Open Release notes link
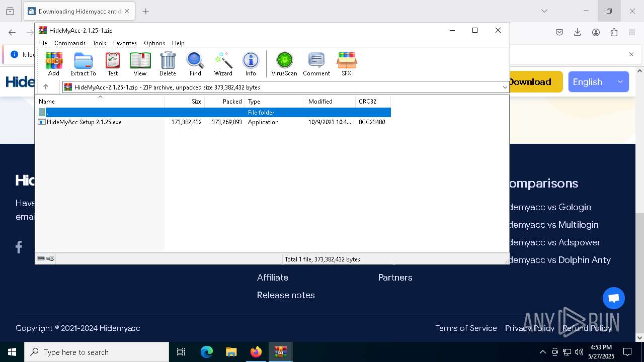The height and width of the screenshot is (362, 644). (x=286, y=295)
